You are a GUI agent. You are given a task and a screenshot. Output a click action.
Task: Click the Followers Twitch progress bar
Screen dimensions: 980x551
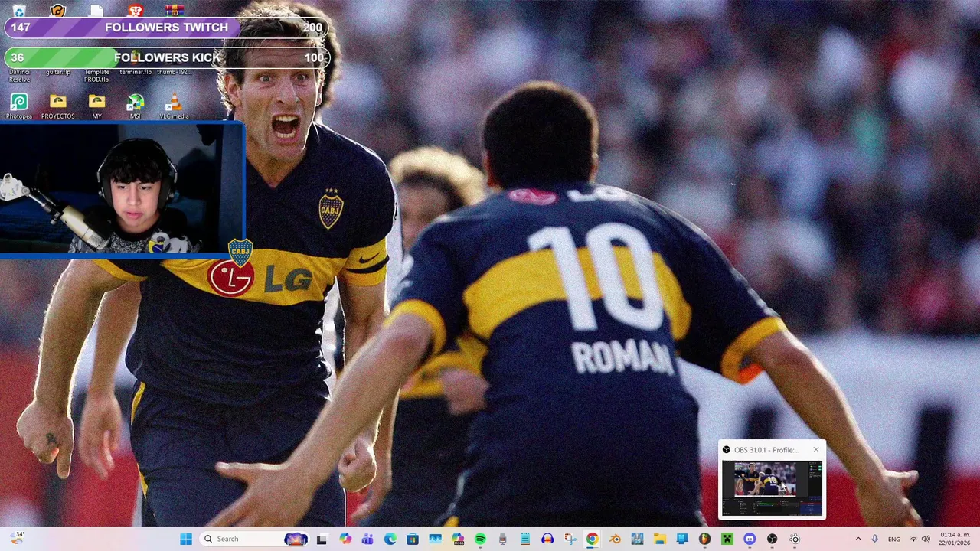(167, 28)
